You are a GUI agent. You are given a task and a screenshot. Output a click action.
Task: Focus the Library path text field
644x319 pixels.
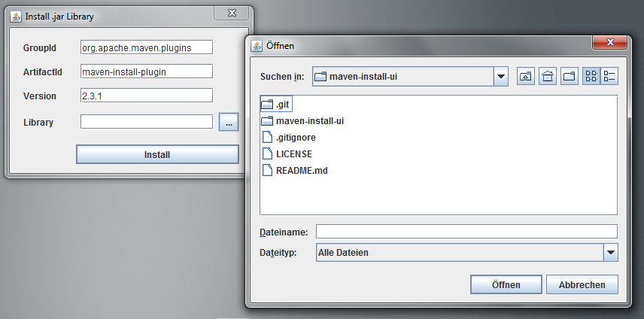(x=147, y=122)
